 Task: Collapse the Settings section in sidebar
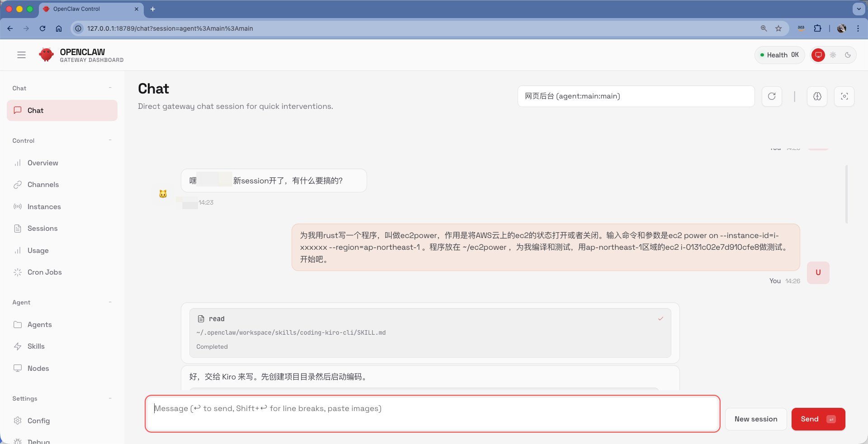coord(110,398)
